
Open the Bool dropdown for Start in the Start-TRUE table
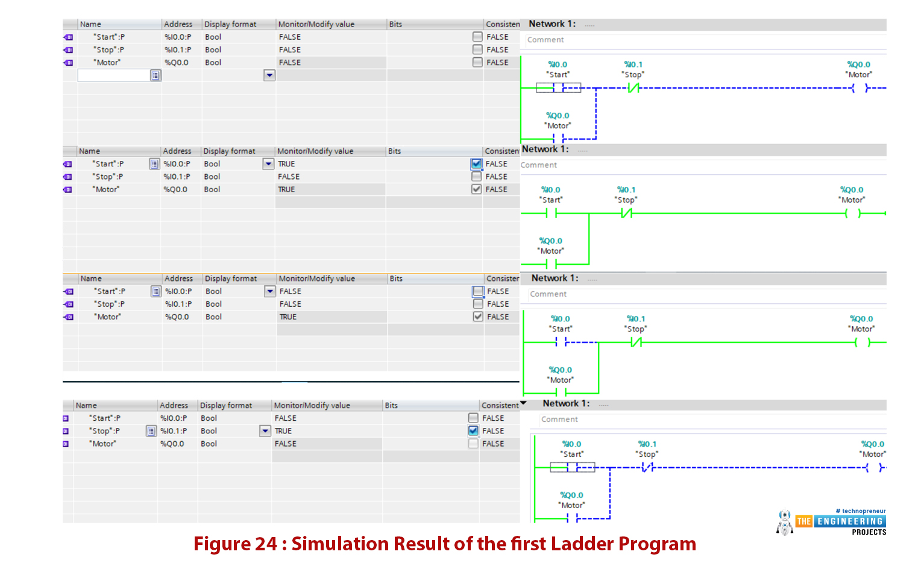tap(268, 164)
